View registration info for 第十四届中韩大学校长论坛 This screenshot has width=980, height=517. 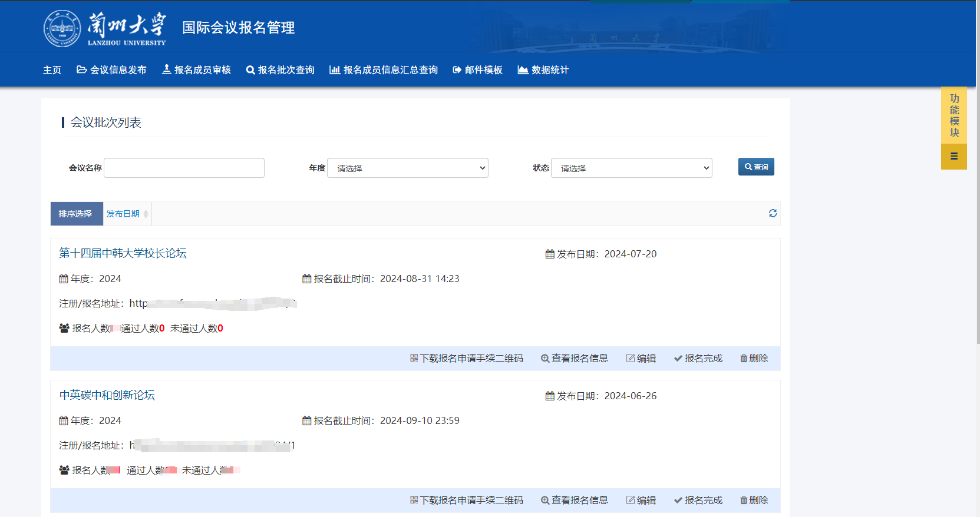(x=575, y=359)
